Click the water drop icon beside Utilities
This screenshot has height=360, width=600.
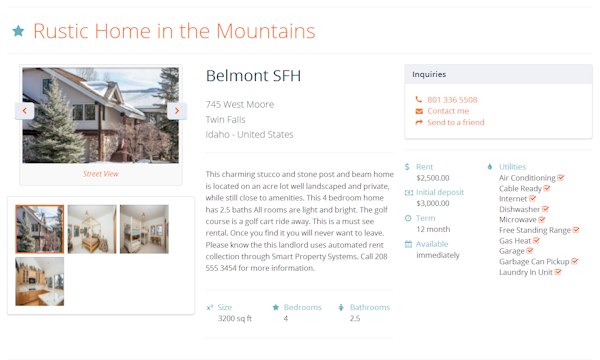coord(490,167)
